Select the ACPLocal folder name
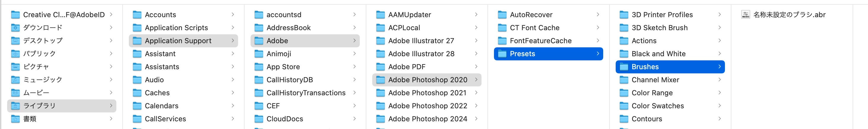 click(404, 28)
